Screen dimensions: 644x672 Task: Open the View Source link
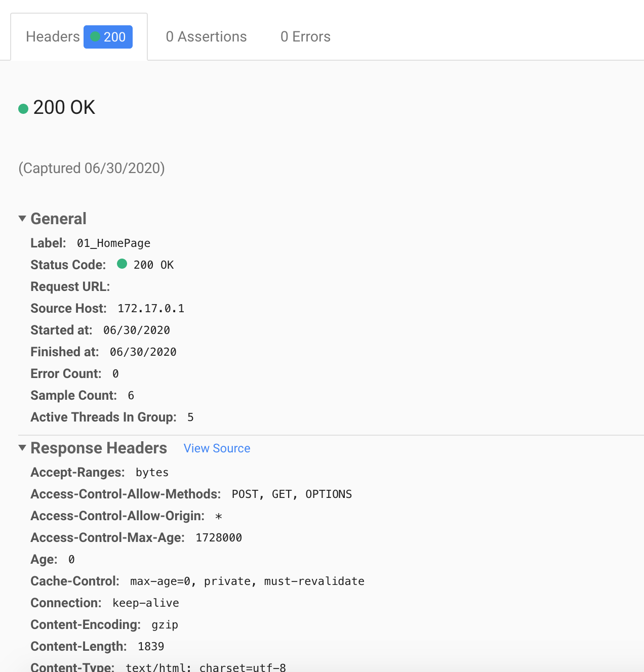(217, 448)
